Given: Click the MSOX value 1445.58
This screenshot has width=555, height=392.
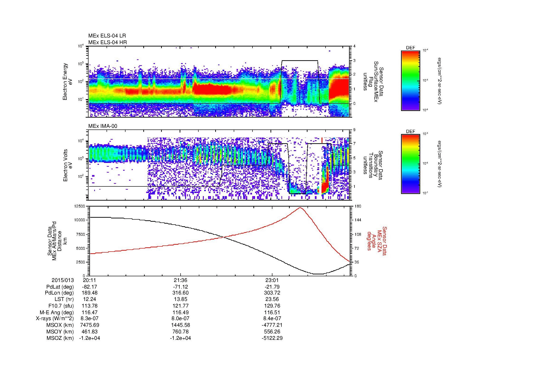Looking at the screenshot, I should pos(181,325).
